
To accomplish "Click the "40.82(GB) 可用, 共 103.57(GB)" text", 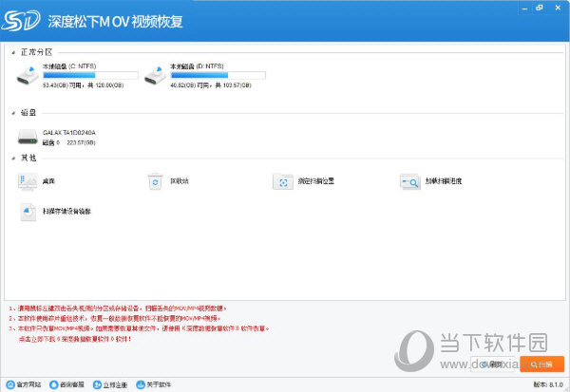I will tap(211, 85).
